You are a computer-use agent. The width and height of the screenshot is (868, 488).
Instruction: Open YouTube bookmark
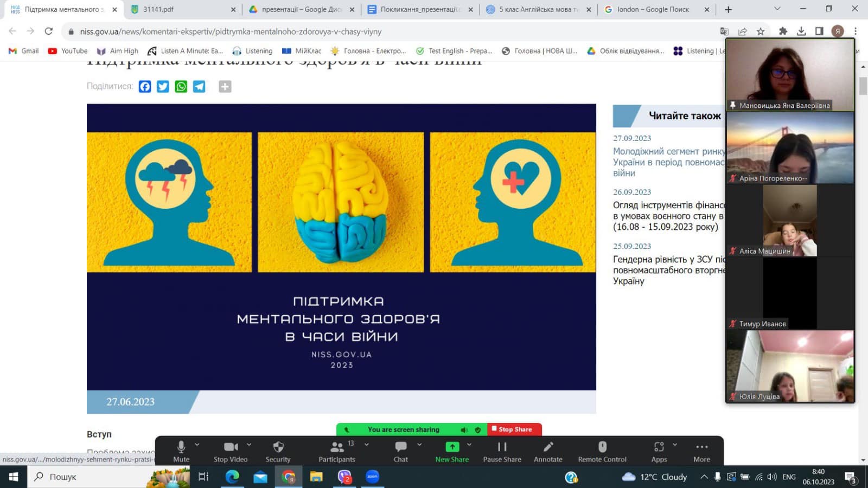click(68, 51)
